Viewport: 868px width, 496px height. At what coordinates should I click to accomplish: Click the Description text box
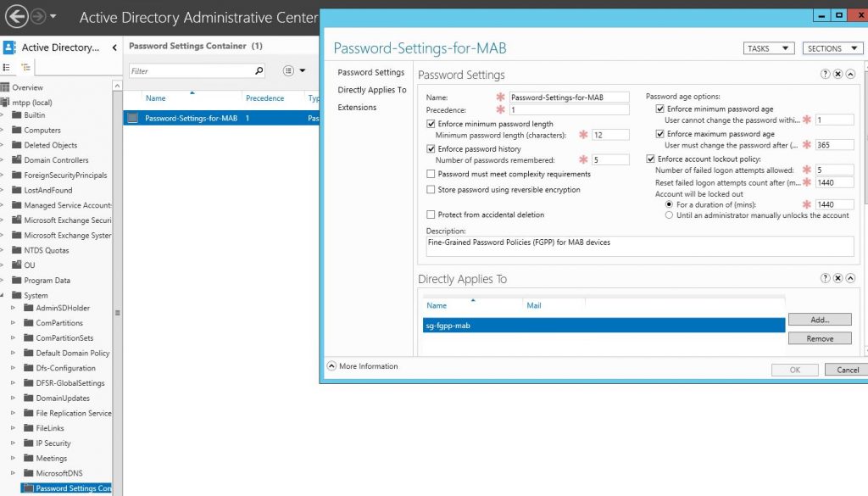pos(639,247)
